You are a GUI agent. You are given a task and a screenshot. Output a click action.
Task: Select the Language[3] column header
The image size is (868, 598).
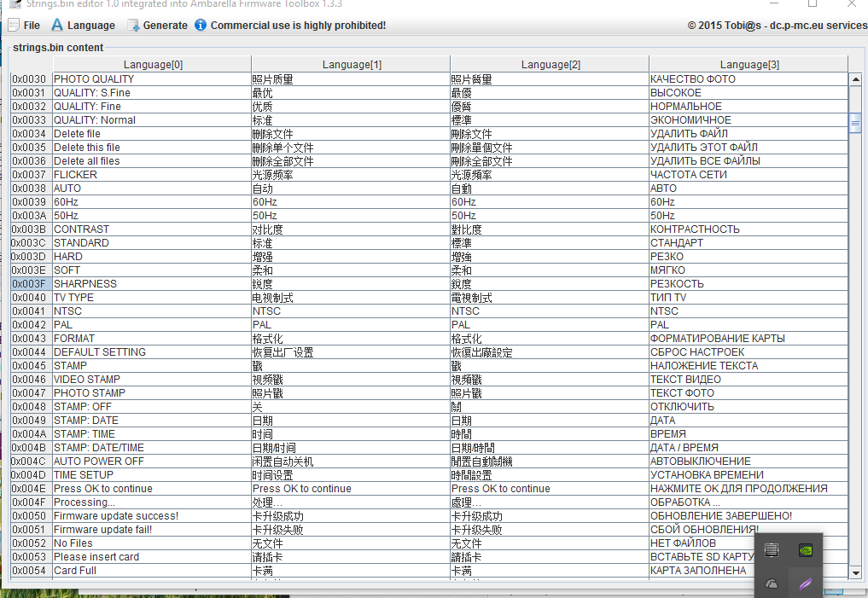click(x=749, y=64)
